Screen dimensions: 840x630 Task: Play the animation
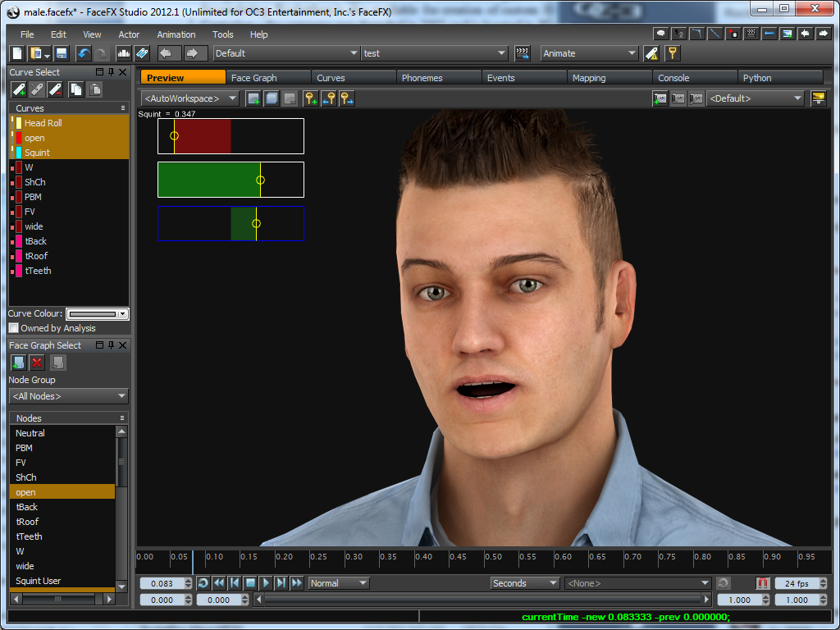pos(266,583)
